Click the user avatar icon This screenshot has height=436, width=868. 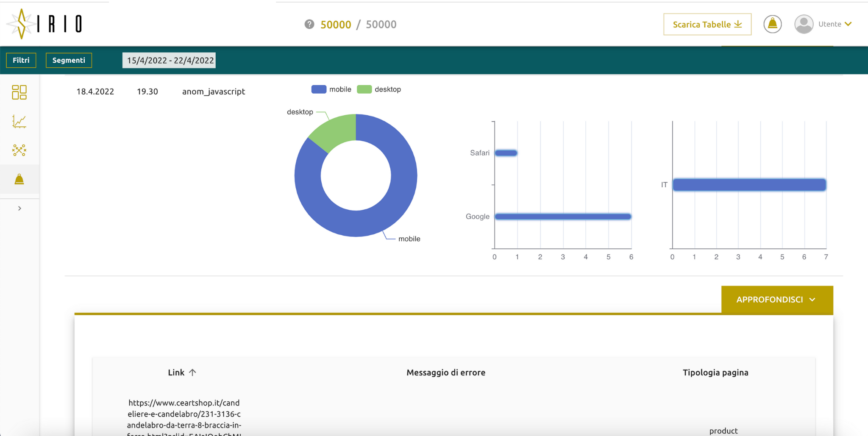[804, 24]
